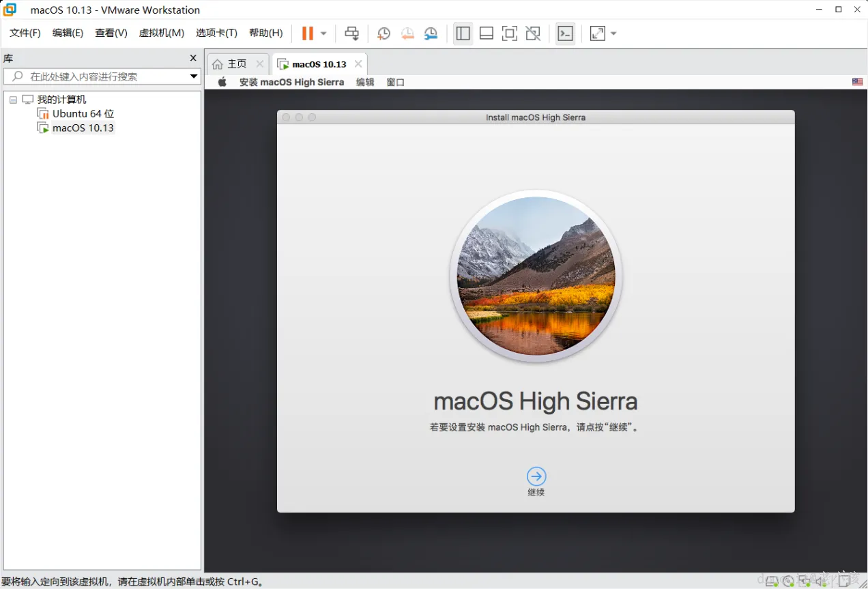Click the High Sierra mountain artwork
This screenshot has width=868, height=589.
[x=536, y=276]
